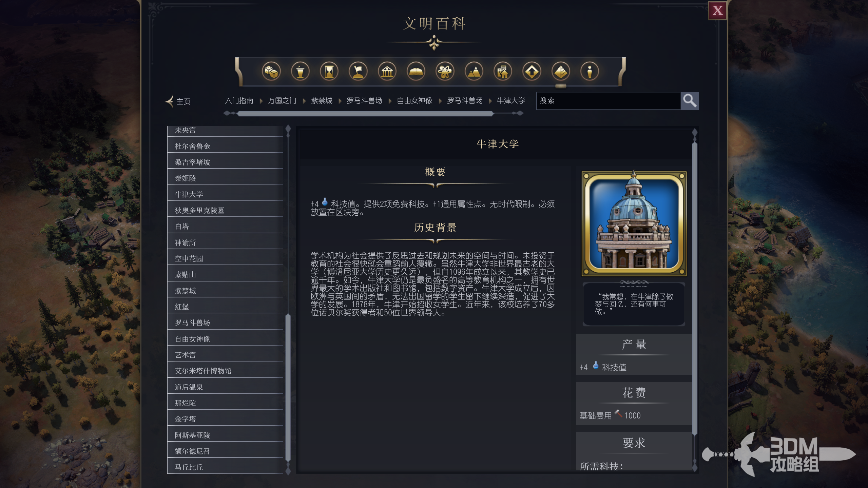868x488 pixels.
Task: Open the drink cup category icon
Action: pos(300,72)
